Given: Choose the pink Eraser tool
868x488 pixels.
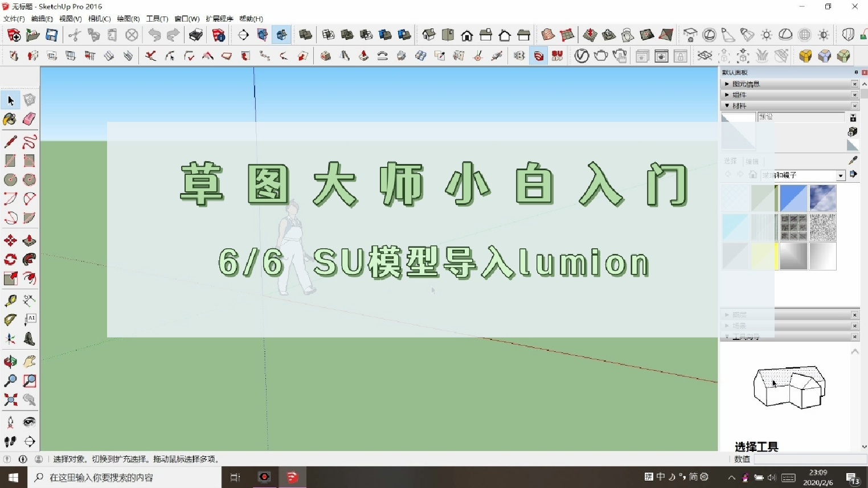Looking at the screenshot, I should pyautogui.click(x=29, y=119).
